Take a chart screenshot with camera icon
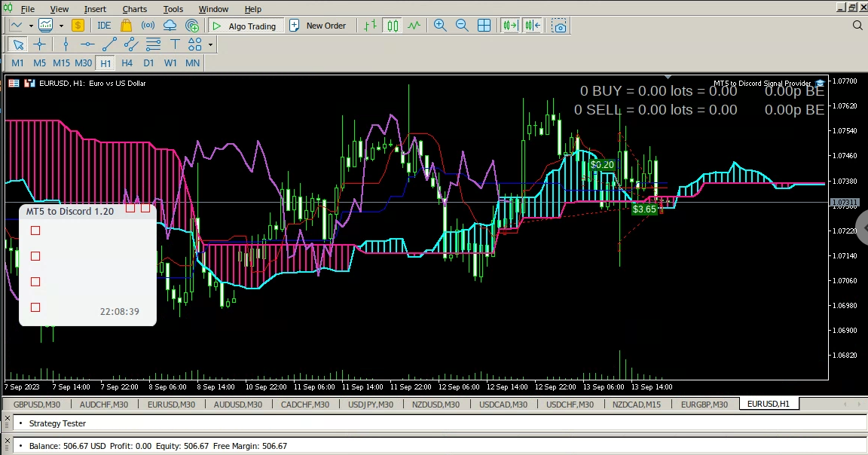Screen dimensions: 868x455 559,26
